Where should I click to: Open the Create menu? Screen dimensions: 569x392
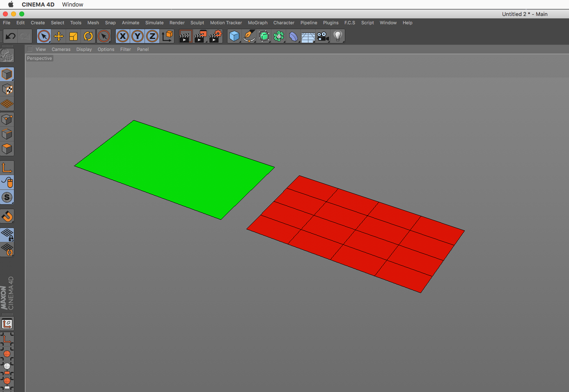(x=38, y=23)
